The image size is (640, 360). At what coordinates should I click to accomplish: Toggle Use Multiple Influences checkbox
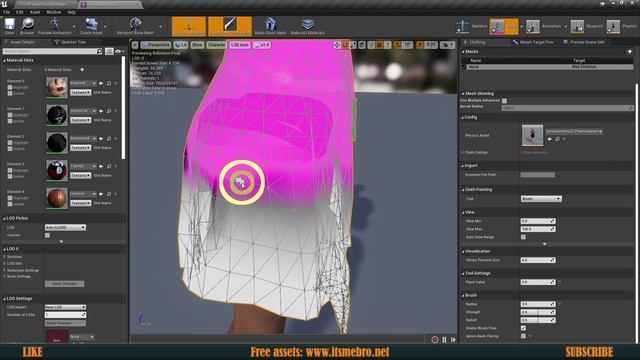coord(504,100)
